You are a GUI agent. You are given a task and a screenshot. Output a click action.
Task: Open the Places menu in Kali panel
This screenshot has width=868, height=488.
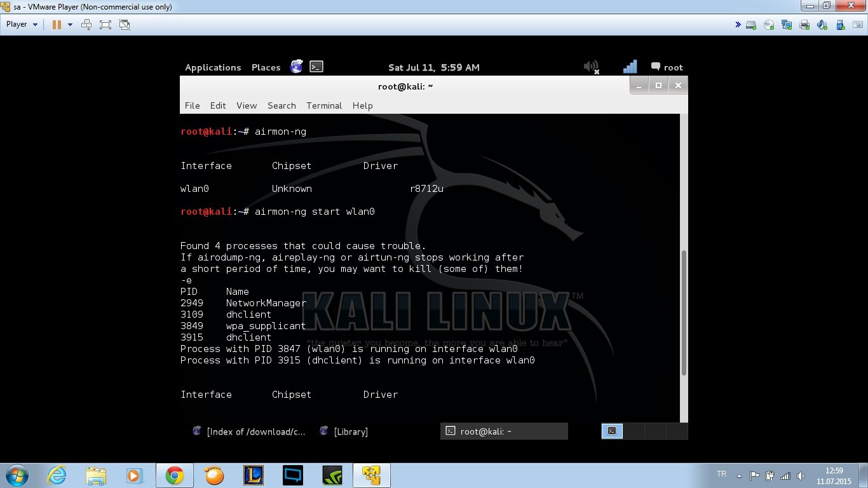point(266,67)
